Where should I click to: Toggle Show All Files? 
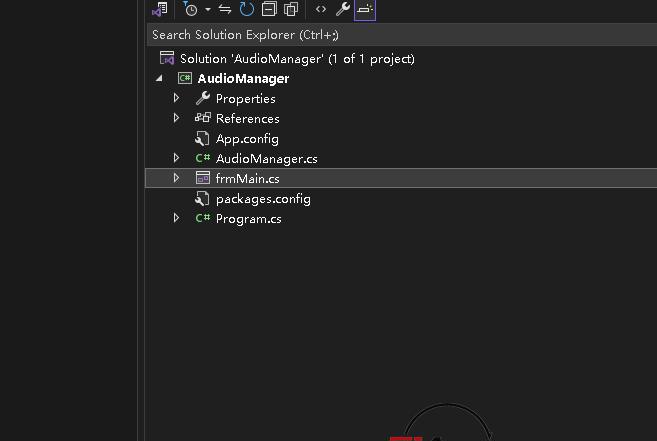click(291, 9)
